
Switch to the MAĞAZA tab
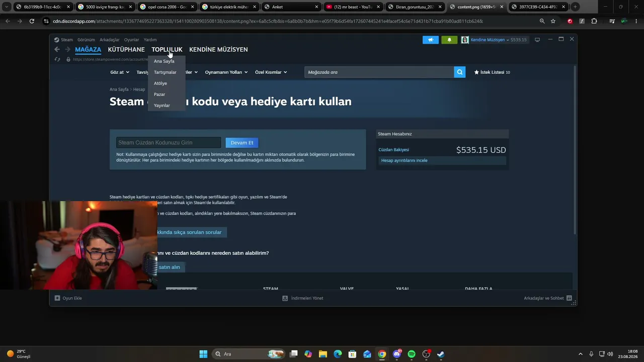point(88,49)
